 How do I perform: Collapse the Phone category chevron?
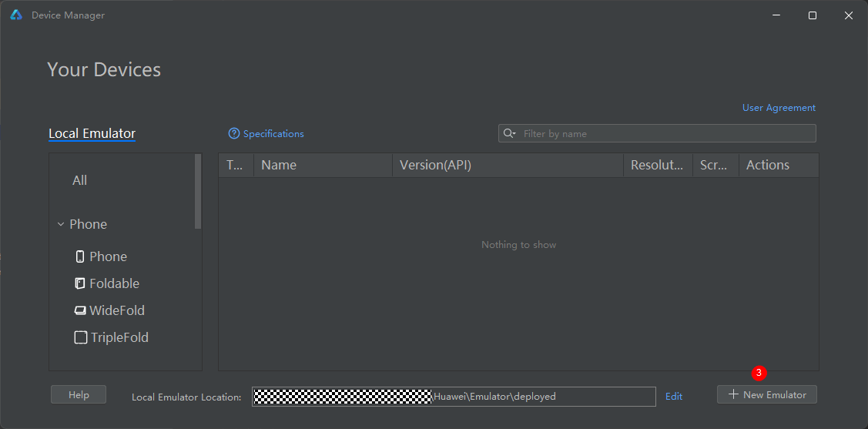(60, 224)
